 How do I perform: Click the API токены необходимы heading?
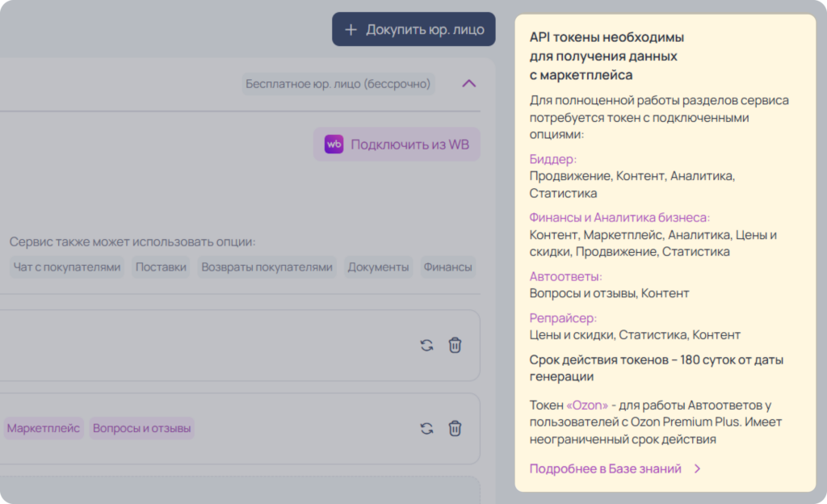click(x=607, y=56)
